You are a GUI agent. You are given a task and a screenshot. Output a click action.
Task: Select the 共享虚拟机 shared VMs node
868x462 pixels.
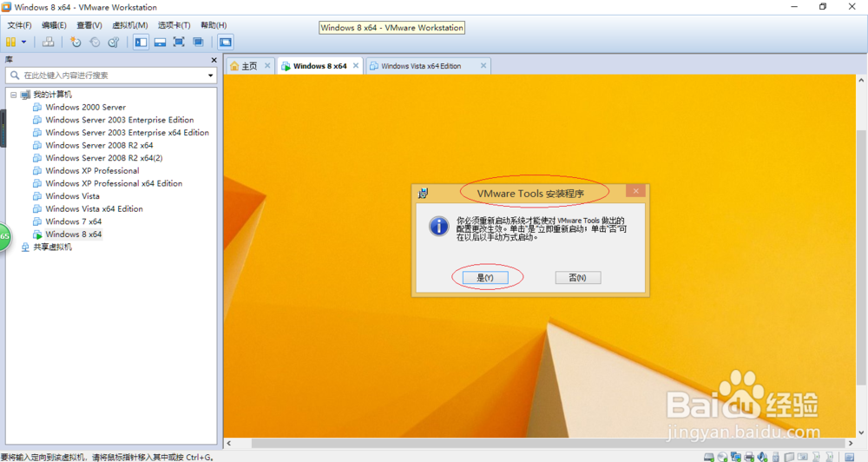click(52, 247)
